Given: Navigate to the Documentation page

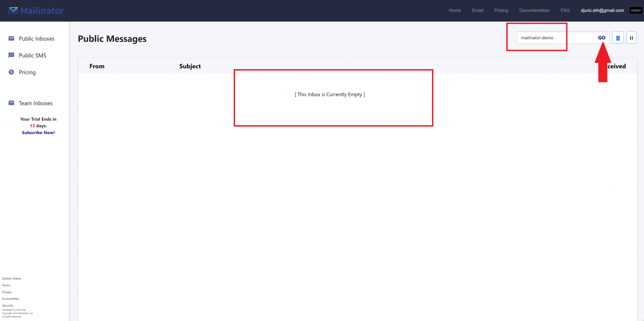Looking at the screenshot, I should point(534,10).
